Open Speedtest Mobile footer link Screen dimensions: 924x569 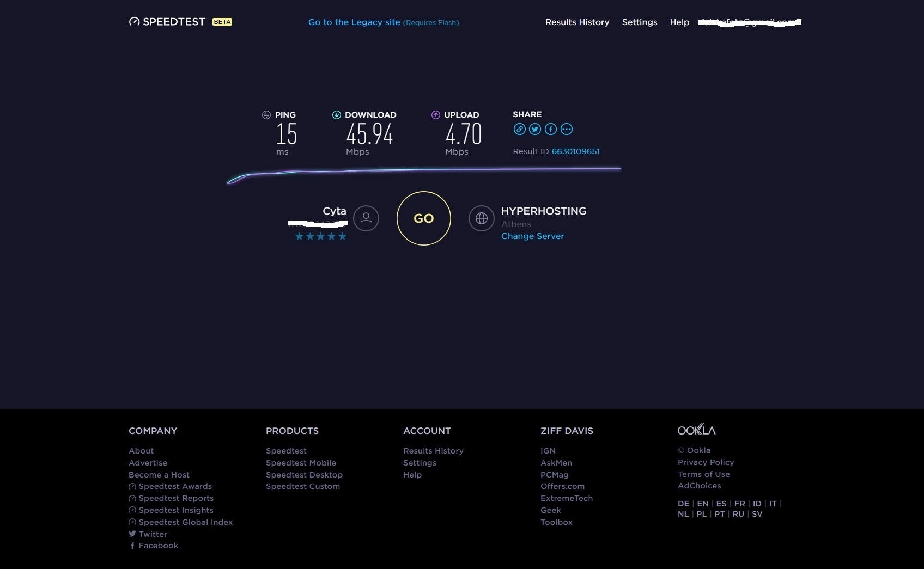click(301, 463)
